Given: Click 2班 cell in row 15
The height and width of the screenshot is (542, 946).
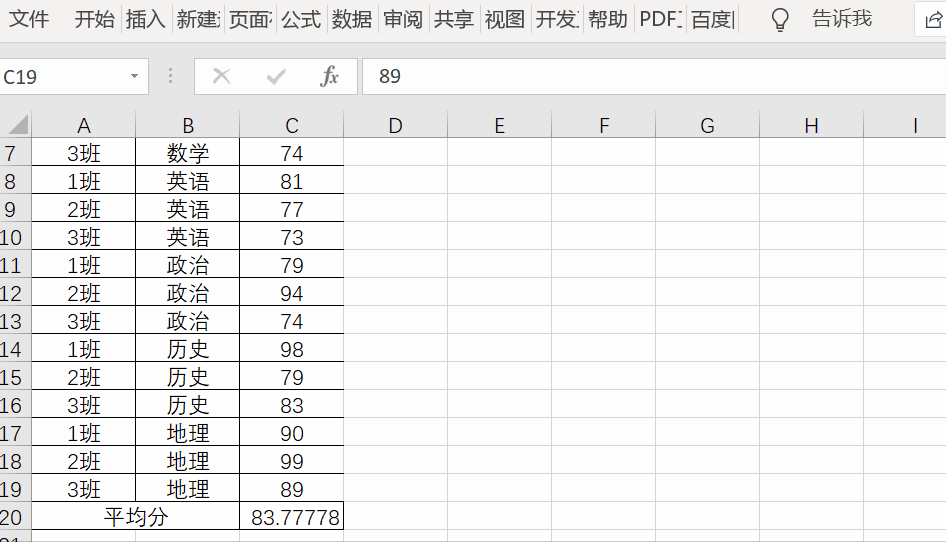Looking at the screenshot, I should (x=84, y=377).
